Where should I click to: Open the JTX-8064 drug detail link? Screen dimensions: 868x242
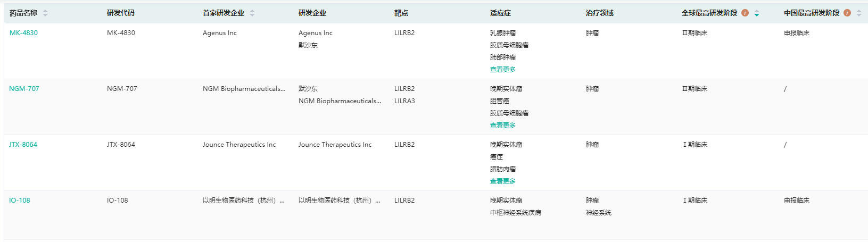pos(23,145)
